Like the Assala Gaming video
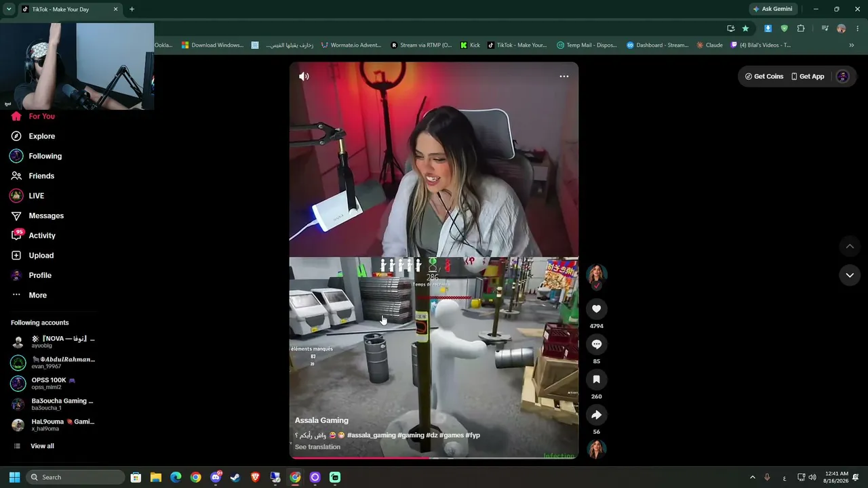 tap(597, 309)
